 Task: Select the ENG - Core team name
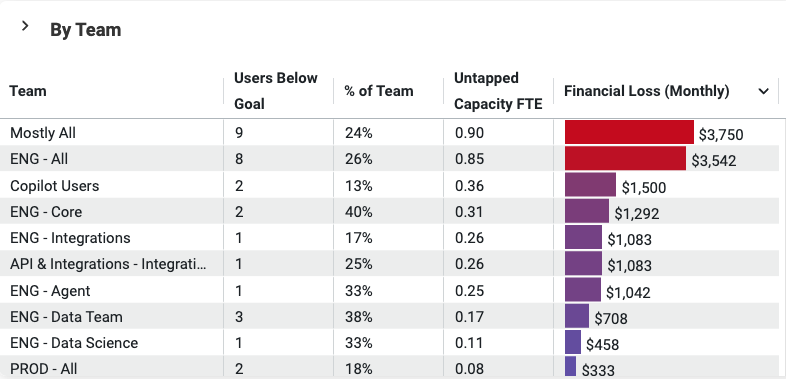46,212
